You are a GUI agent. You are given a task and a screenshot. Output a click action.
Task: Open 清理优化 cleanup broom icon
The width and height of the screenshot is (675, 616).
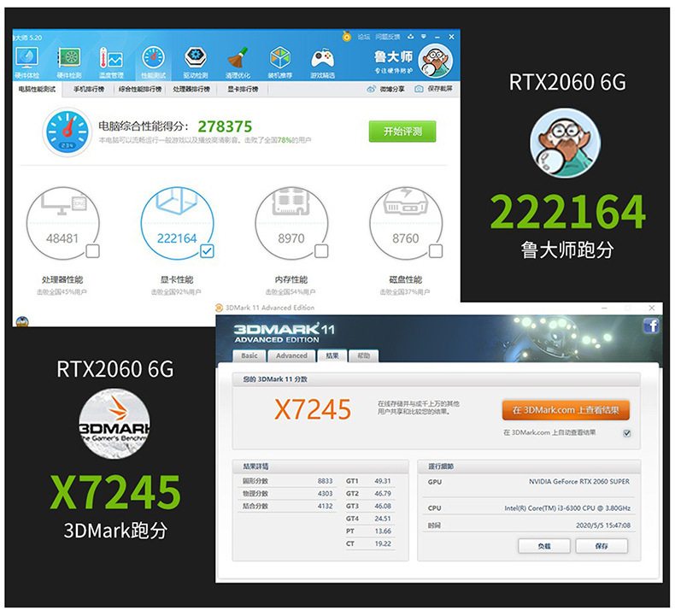[238, 63]
